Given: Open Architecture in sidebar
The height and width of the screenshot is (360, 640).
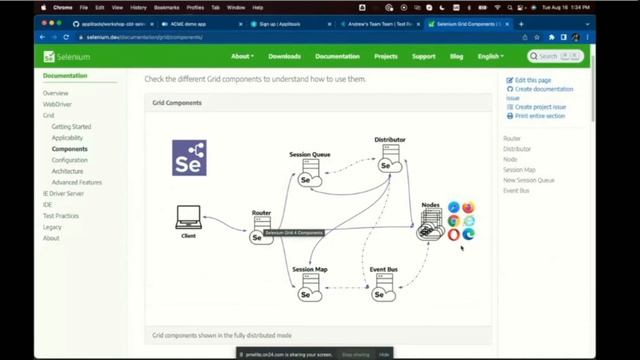Looking at the screenshot, I should pyautogui.click(x=67, y=171).
